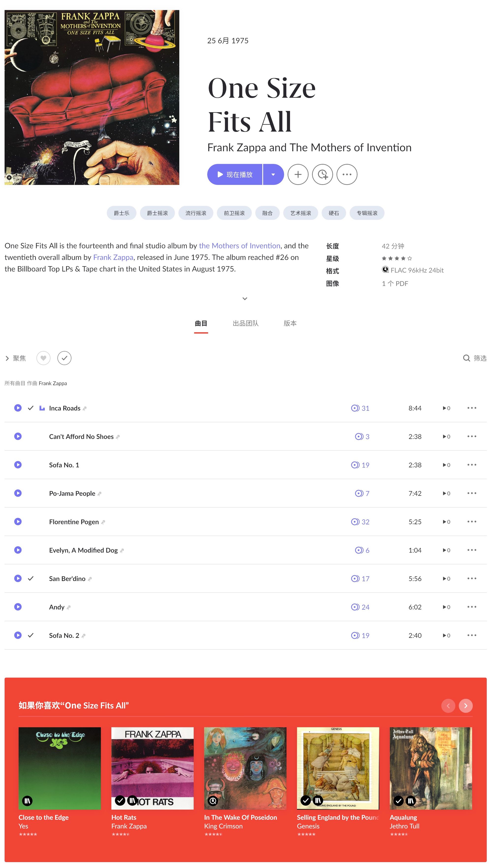Open more options for Evelyn, A Modified Dog
Image resolution: width=492 pixels, height=868 pixels.
pos(472,550)
